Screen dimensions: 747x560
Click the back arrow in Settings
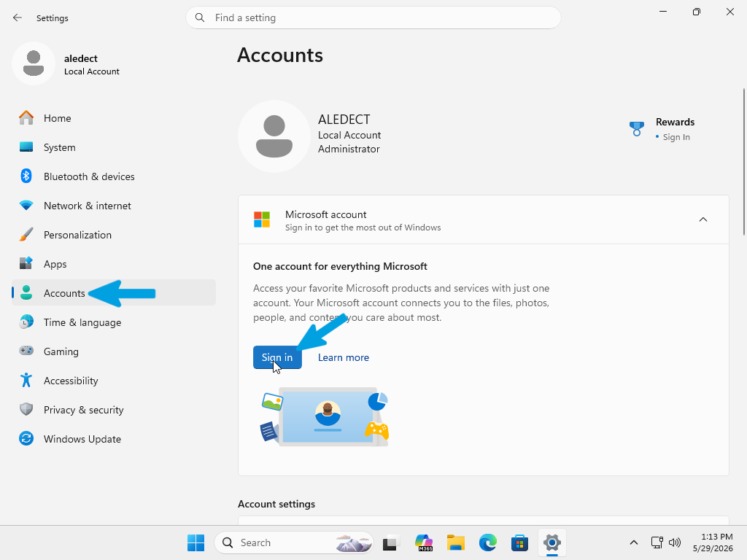(x=18, y=17)
